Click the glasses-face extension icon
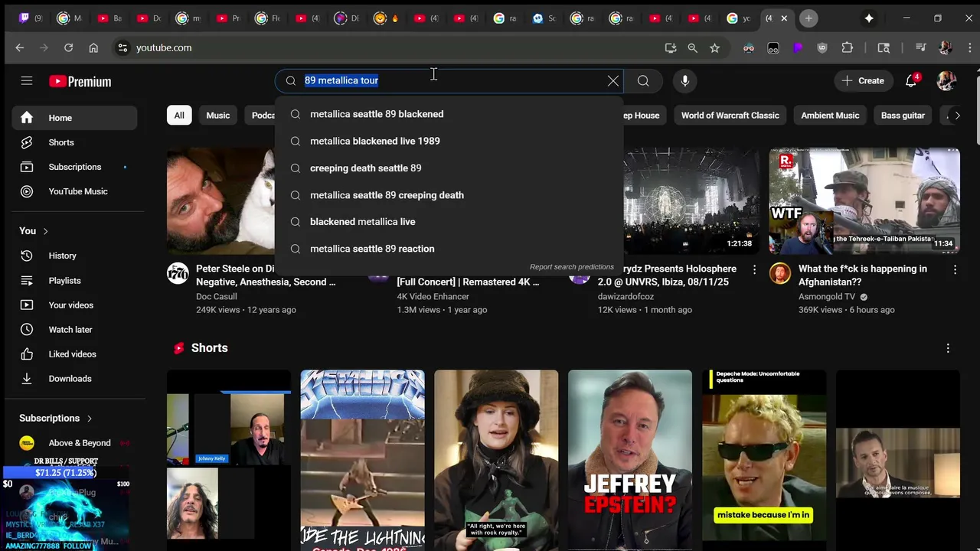This screenshot has height=551, width=980. click(749, 47)
